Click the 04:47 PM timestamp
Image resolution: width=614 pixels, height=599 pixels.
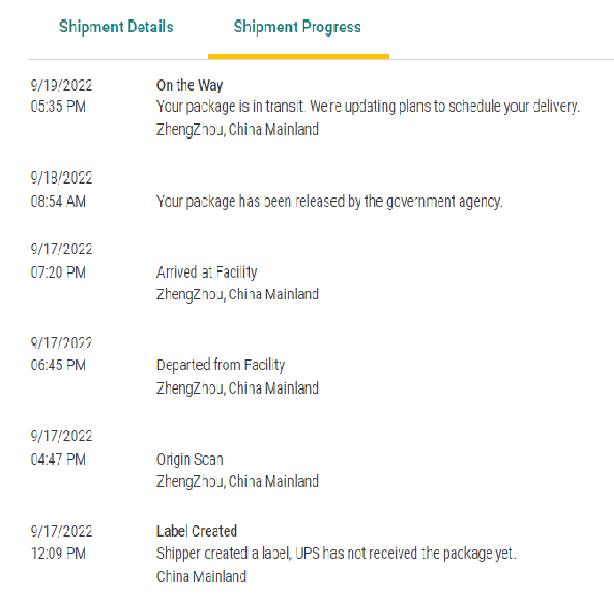58,459
